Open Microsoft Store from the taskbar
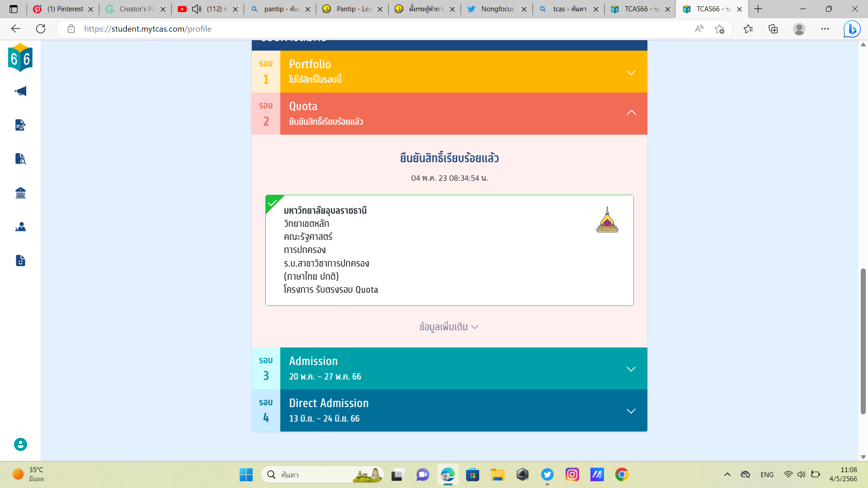Screen dimensions: 868x488 (472, 474)
